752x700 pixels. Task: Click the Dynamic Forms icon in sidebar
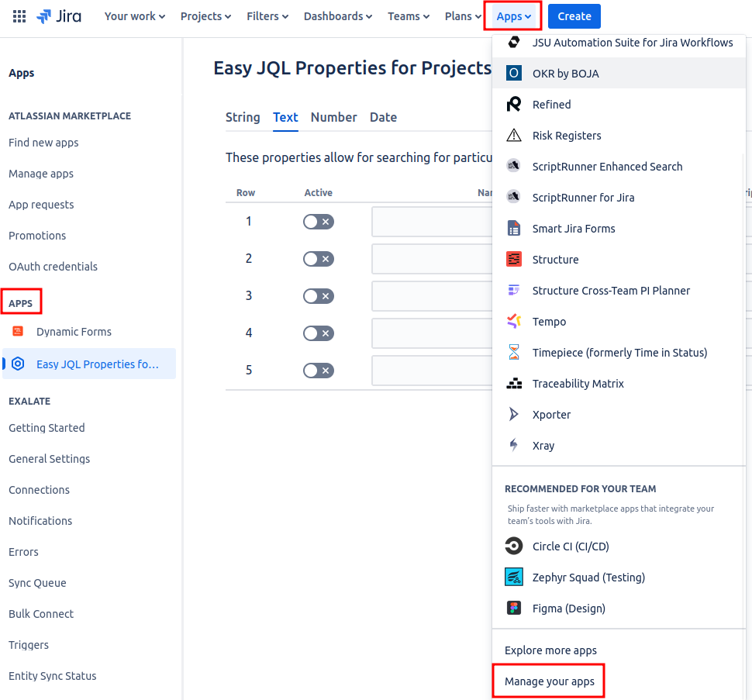[x=18, y=332]
